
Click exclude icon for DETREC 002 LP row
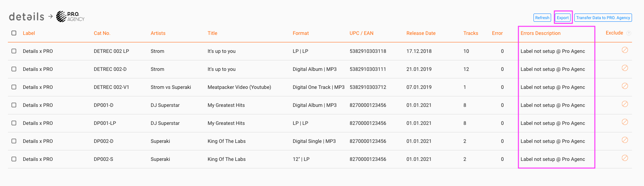click(x=625, y=50)
